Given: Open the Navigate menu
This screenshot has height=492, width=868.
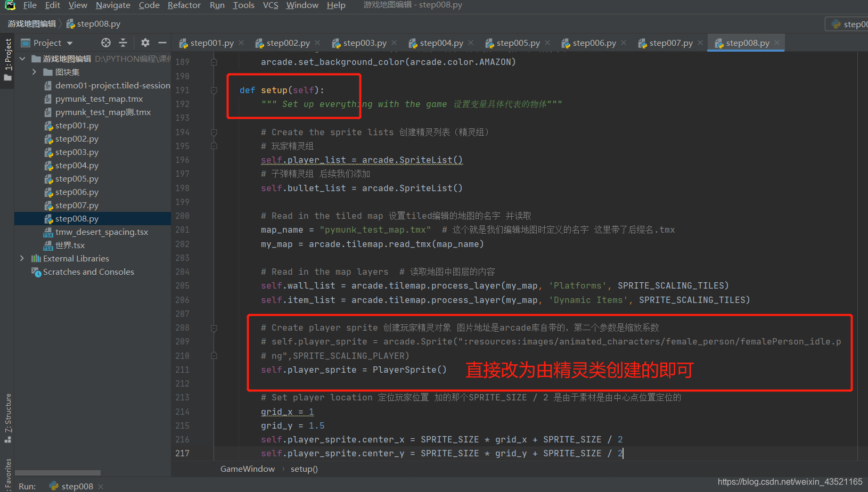Looking at the screenshot, I should click(113, 5).
